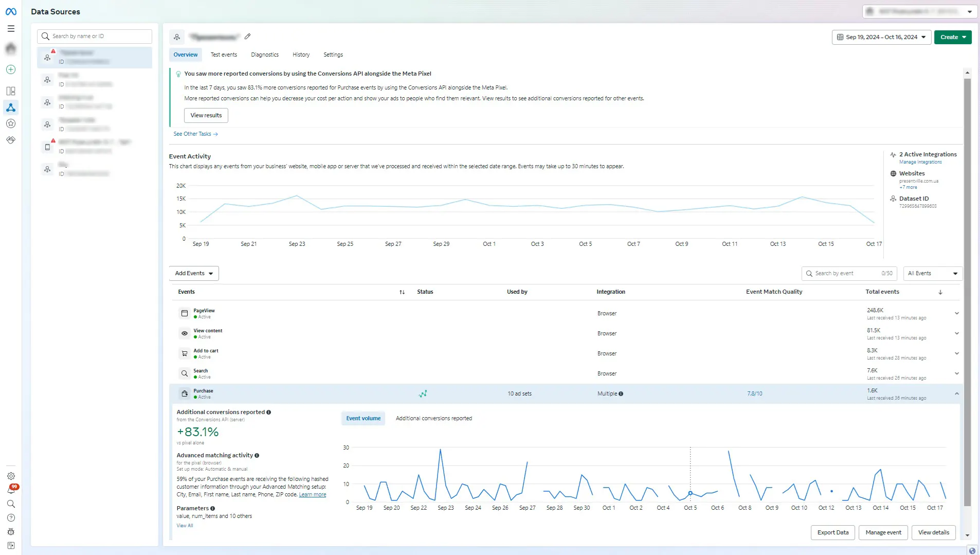This screenshot has height=555, width=980.
Task: Switch to the Settings tab
Action: 333,55
